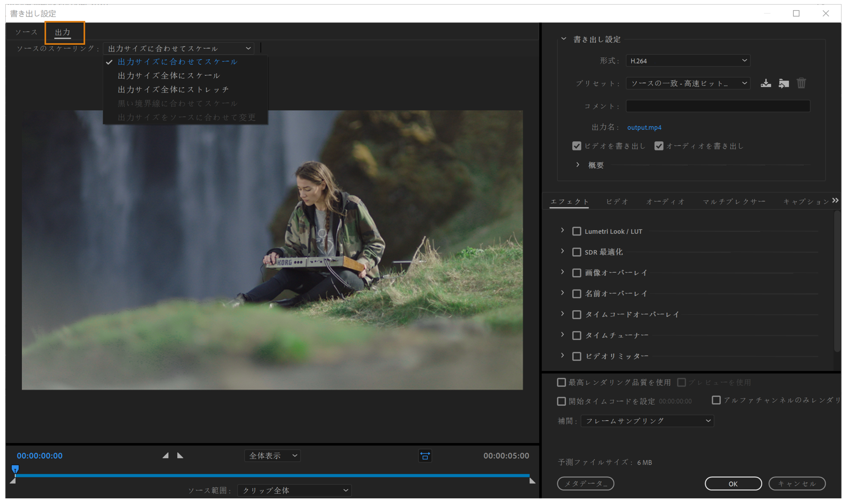
Task: Click the blue timeline range bar
Action: coord(272,475)
